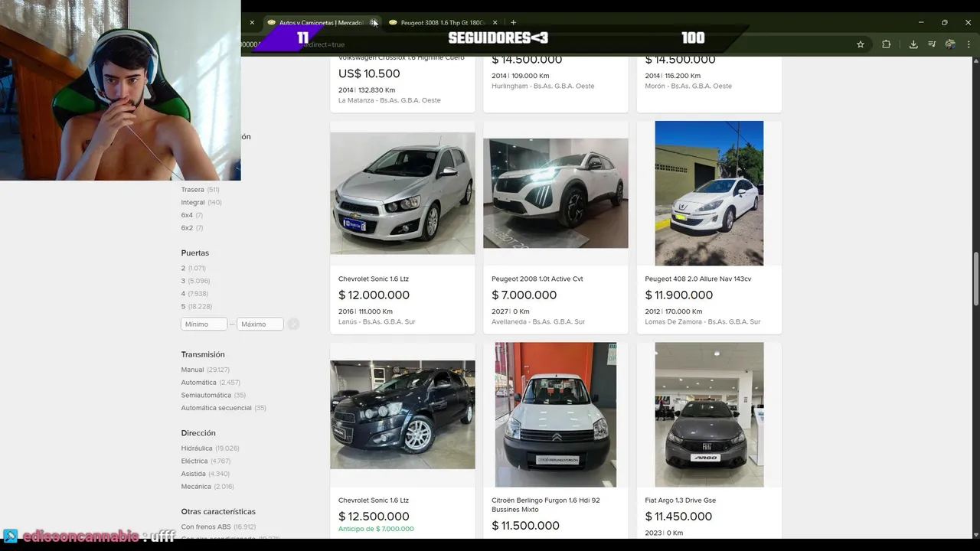Click the streamer webcam overlay
The height and width of the screenshot is (551, 980).
pyautogui.click(x=120, y=90)
